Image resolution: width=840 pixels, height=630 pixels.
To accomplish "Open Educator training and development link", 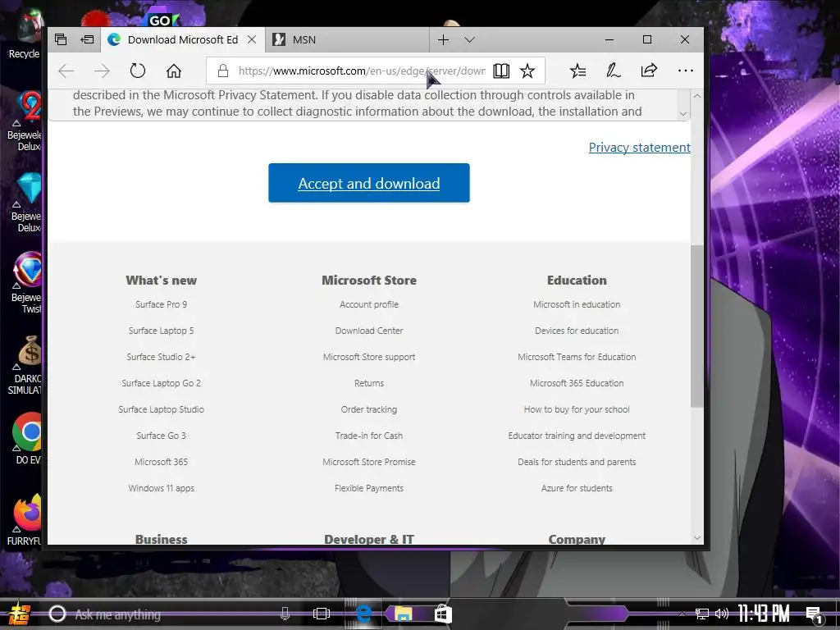I will click(577, 436).
